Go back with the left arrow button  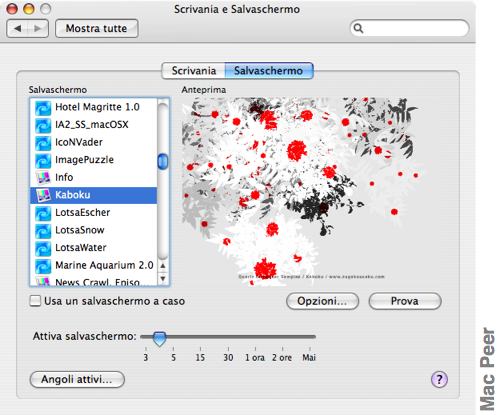(x=17, y=28)
